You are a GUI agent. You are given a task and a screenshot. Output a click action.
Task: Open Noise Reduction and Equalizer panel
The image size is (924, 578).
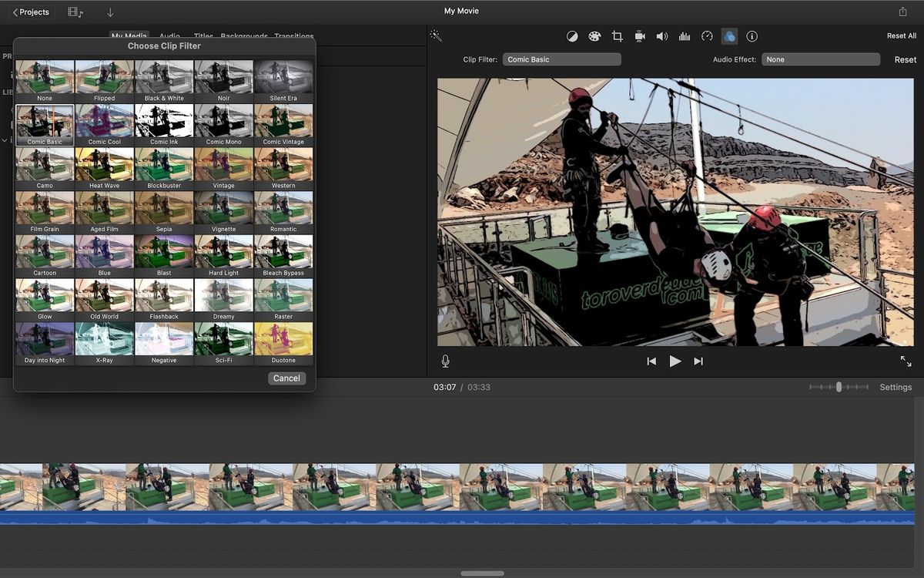(x=684, y=35)
